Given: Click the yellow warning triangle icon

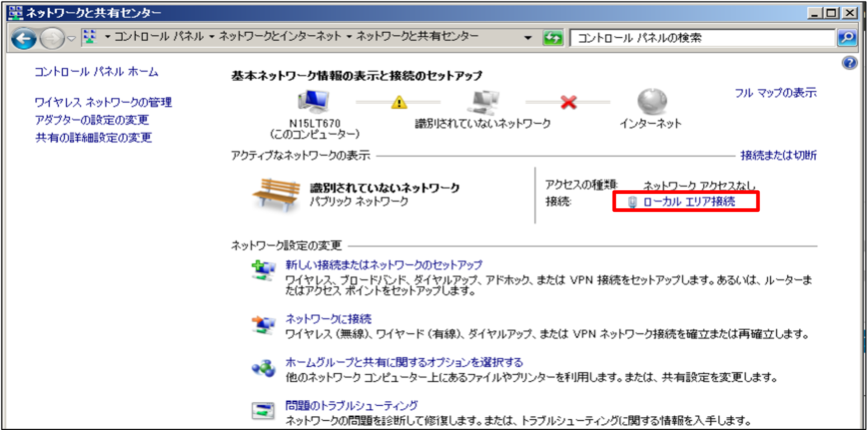Looking at the screenshot, I should tap(399, 102).
